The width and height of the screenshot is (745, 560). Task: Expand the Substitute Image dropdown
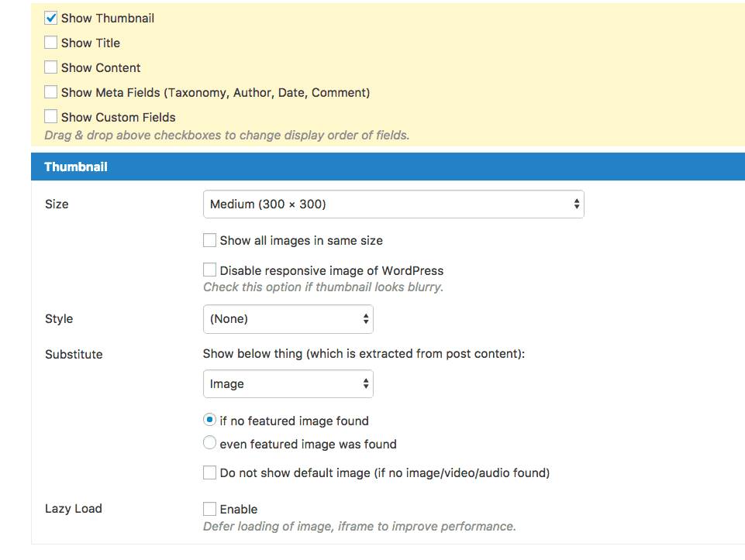[288, 384]
